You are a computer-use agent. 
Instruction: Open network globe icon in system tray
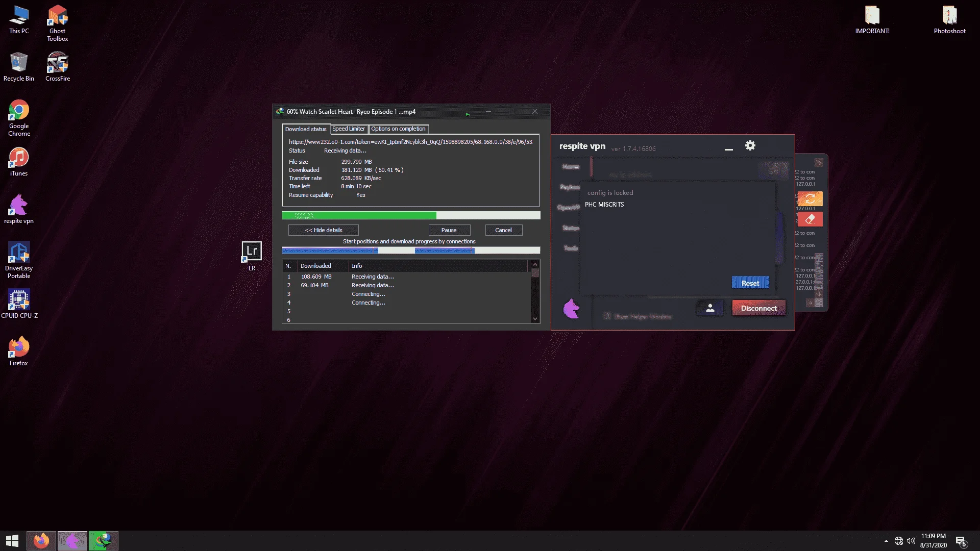(x=899, y=541)
